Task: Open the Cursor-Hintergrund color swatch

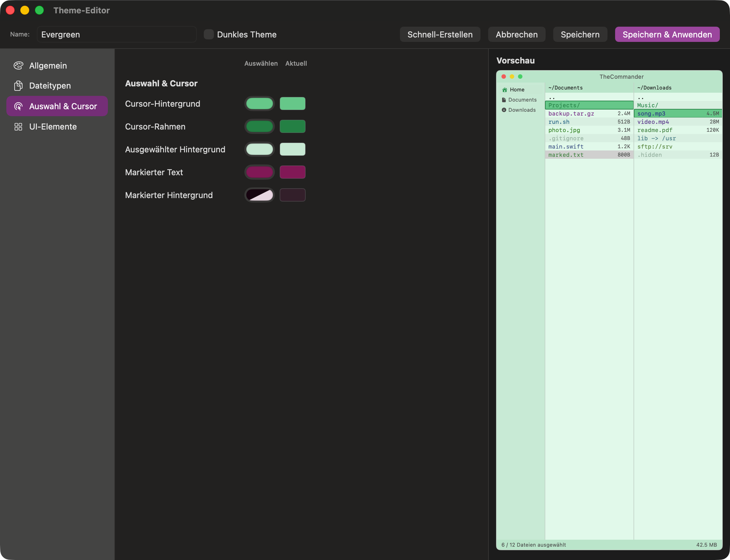Action: [x=260, y=103]
